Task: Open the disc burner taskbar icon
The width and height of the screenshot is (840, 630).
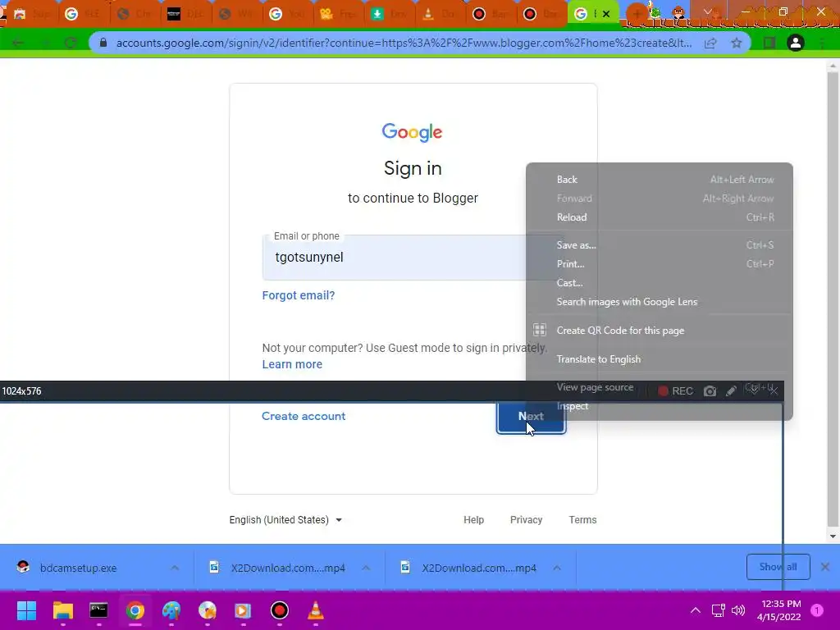Action: tap(208, 610)
